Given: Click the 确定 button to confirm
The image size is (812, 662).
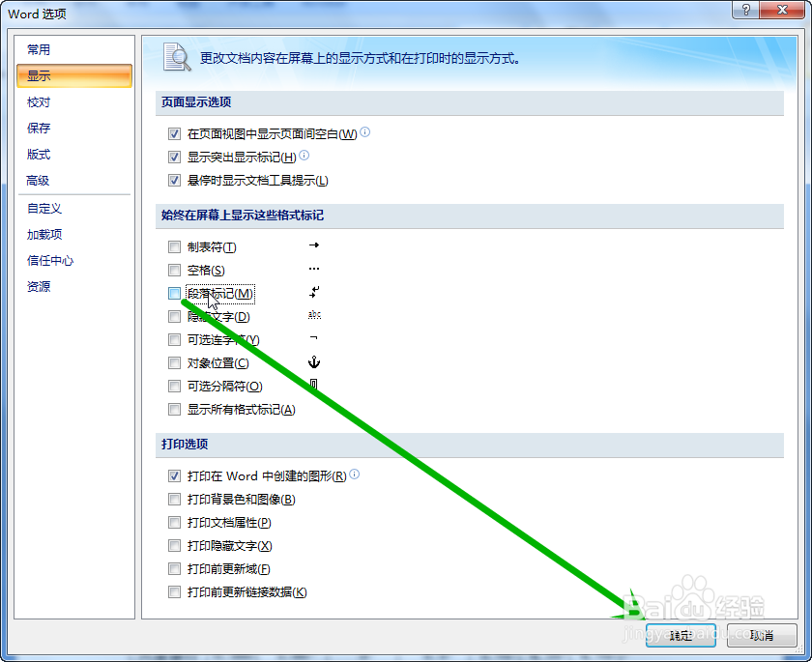Looking at the screenshot, I should click(x=679, y=636).
